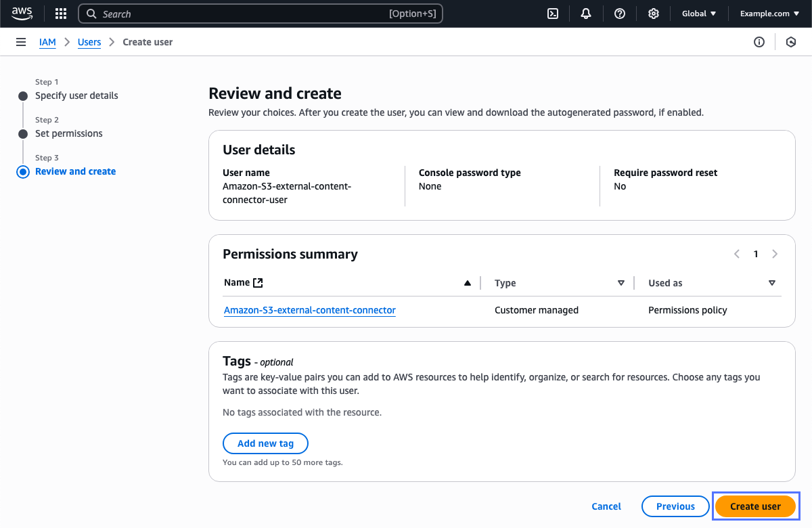Image resolution: width=812 pixels, height=528 pixels.
Task: Click the Cancel button
Action: 606,506
